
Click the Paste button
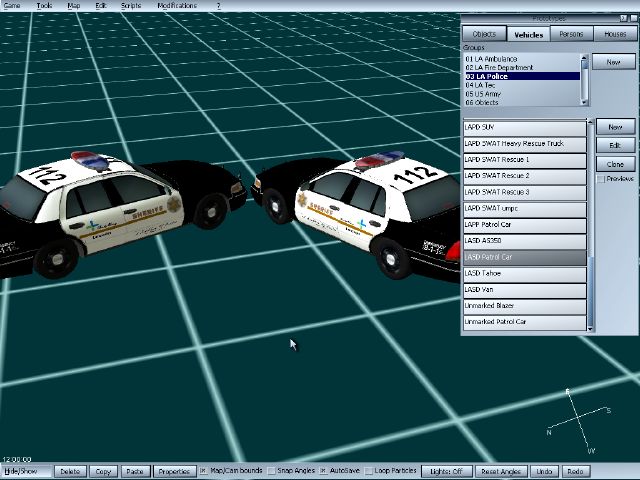tap(135, 471)
